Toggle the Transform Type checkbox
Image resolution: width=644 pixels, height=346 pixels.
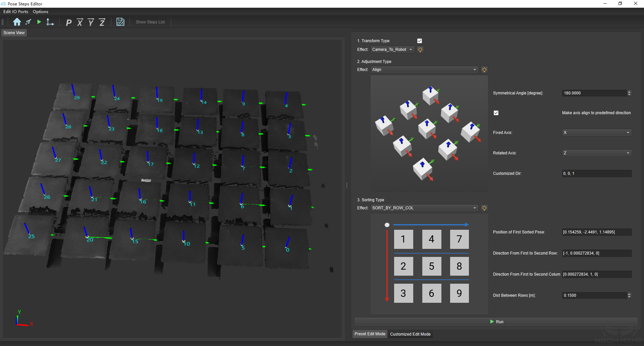point(419,41)
